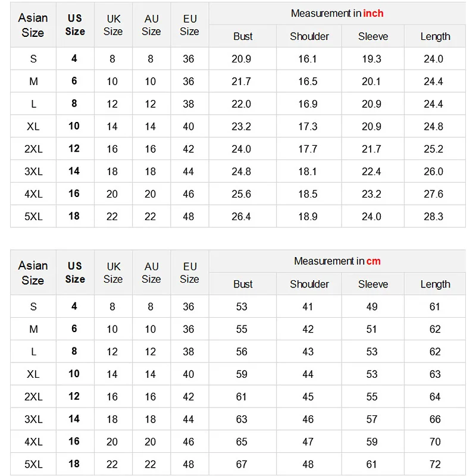The height and width of the screenshot is (476, 476).
Task: Click the 16.1 shoulder measurement
Action: pyautogui.click(x=308, y=59)
